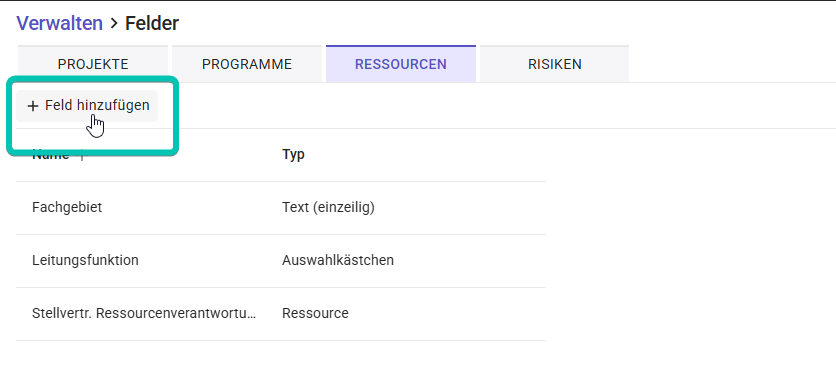Select the RESSOURCEN tab
836x365 pixels.
pos(401,64)
